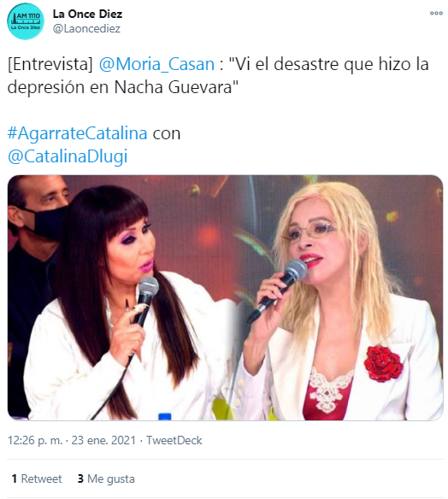Click the 12:26 p. m. timestamp

point(35,440)
